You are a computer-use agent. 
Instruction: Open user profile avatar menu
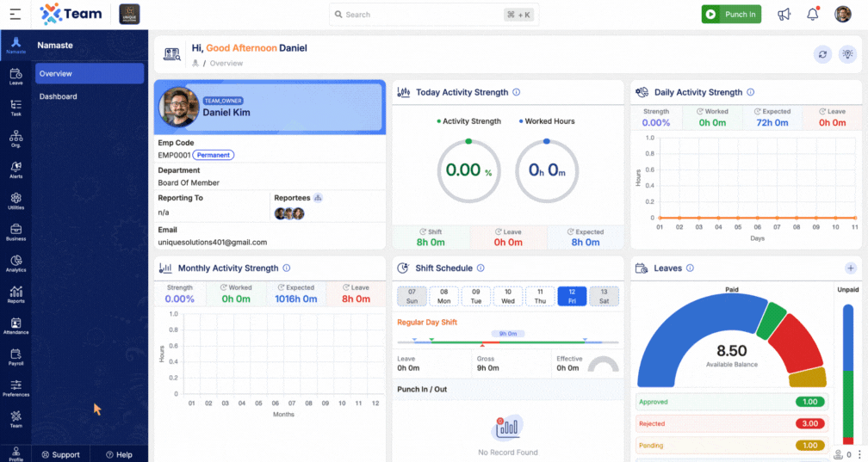tap(842, 14)
